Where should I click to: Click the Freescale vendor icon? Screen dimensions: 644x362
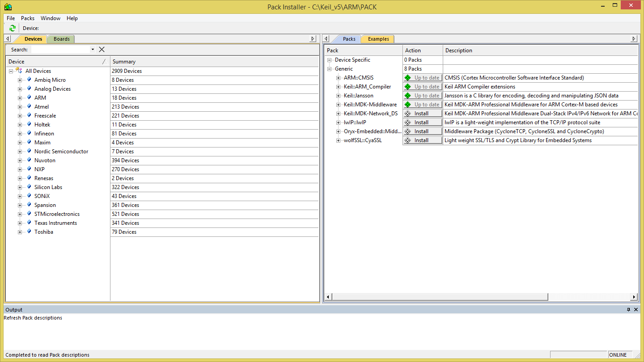(x=30, y=115)
